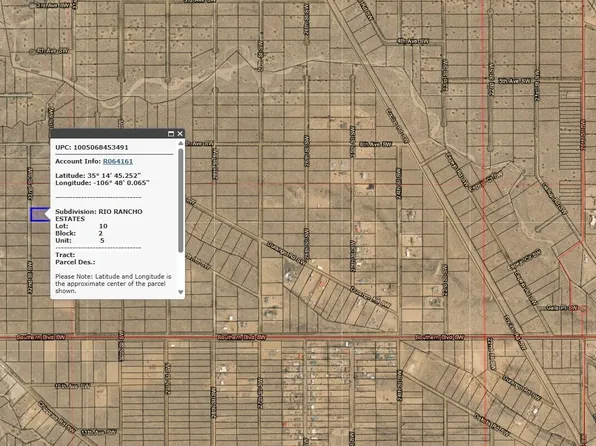Click the popup scrollbar down arrow
Image resolution: width=596 pixels, height=446 pixels.
[x=181, y=292]
